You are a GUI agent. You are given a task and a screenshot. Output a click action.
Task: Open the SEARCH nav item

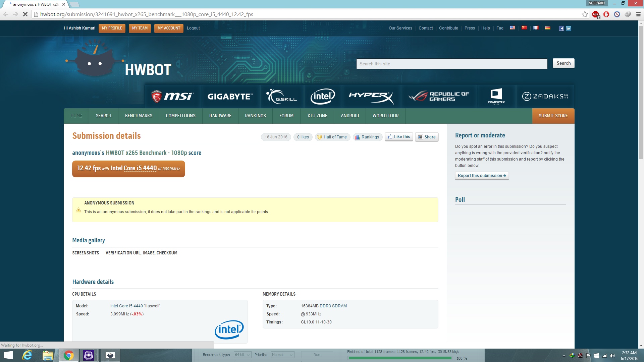tap(103, 116)
